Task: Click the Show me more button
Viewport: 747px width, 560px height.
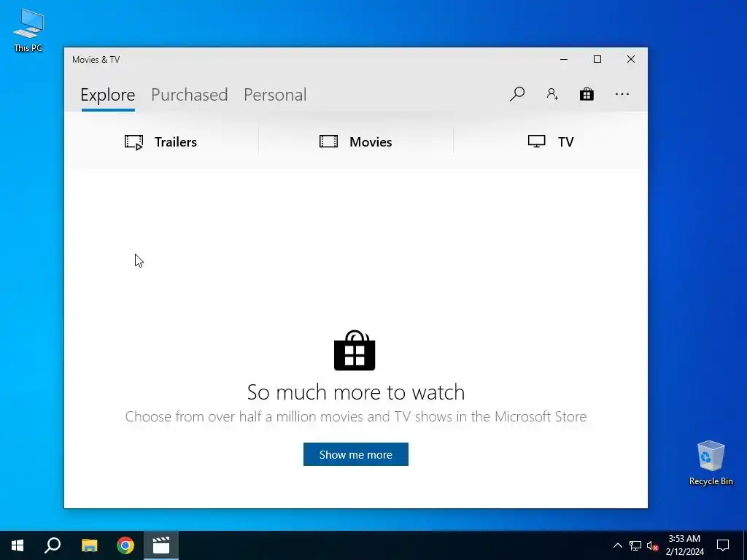Action: (355, 454)
